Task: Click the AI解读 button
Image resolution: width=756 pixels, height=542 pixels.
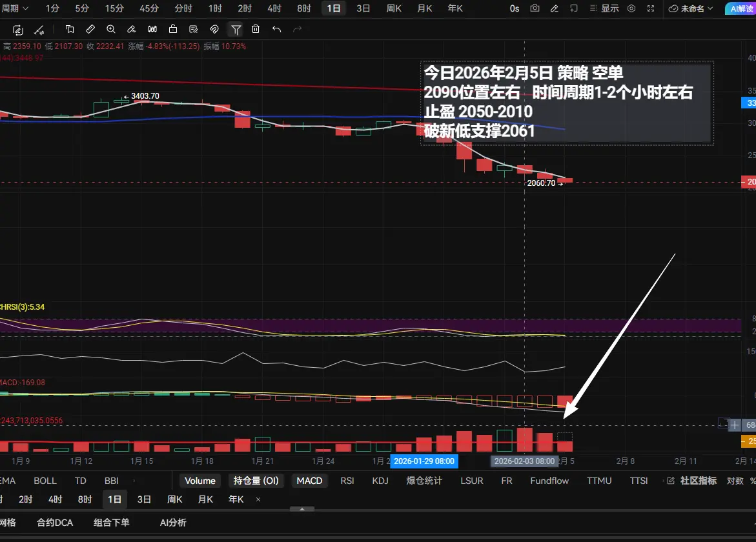Action: (741, 8)
